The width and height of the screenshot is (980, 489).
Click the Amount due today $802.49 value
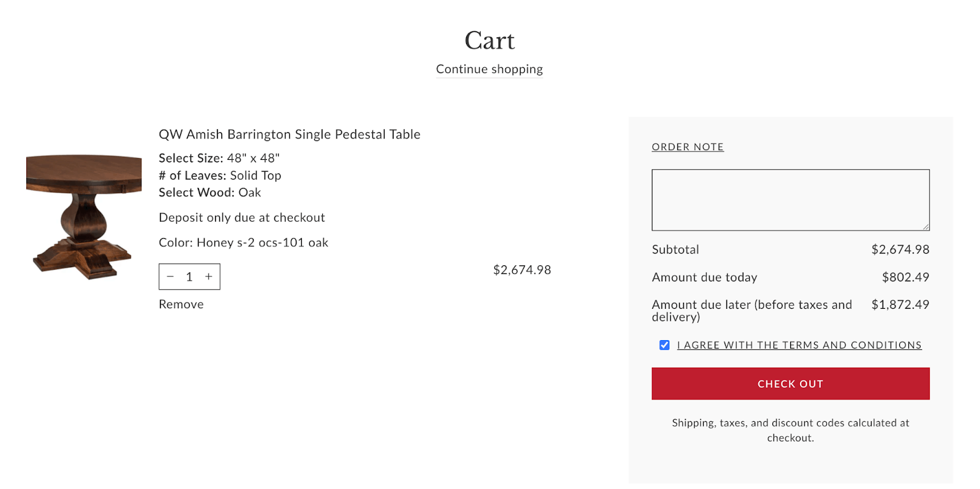905,278
